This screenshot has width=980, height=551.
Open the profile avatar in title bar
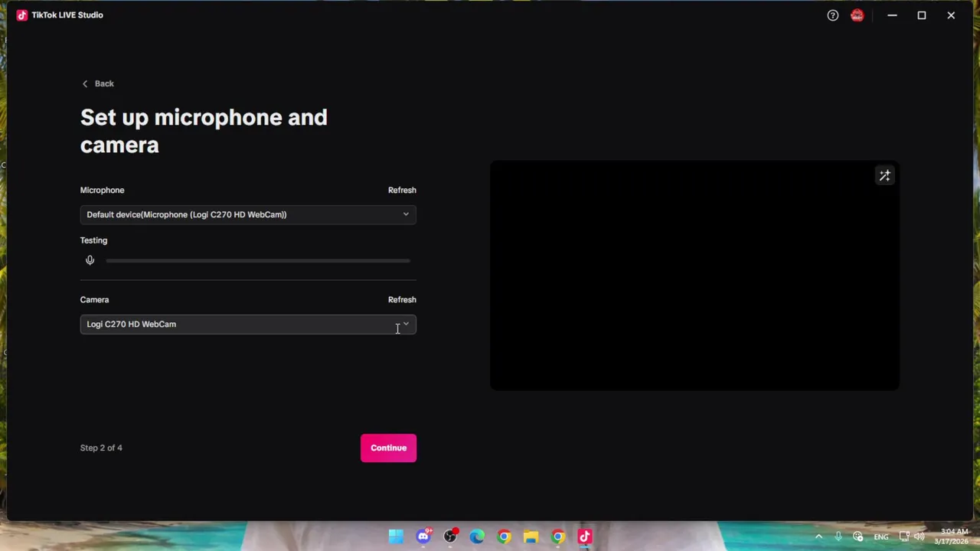point(857,15)
